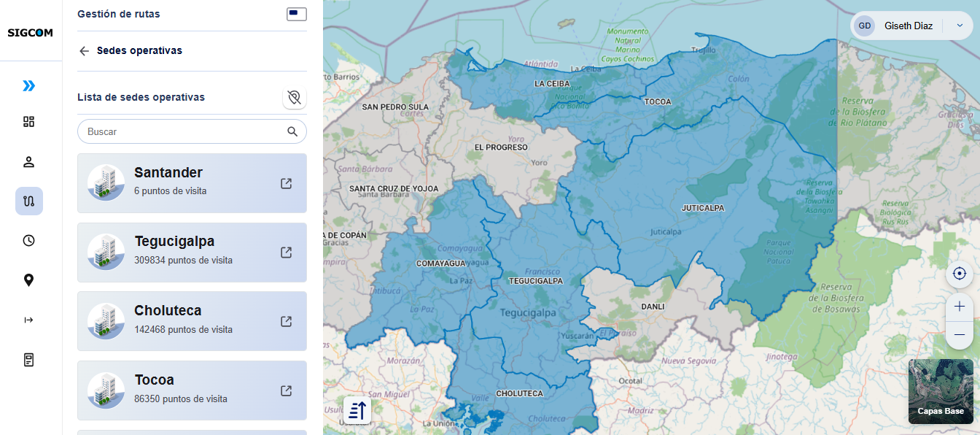The image size is (980, 435).
Task: Select the Choluteca sede card
Action: point(192,321)
